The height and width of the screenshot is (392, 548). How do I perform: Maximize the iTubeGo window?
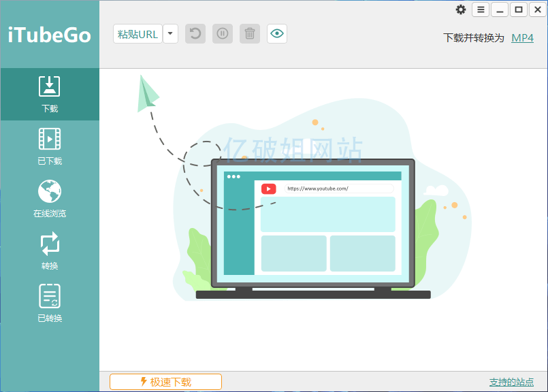click(519, 10)
